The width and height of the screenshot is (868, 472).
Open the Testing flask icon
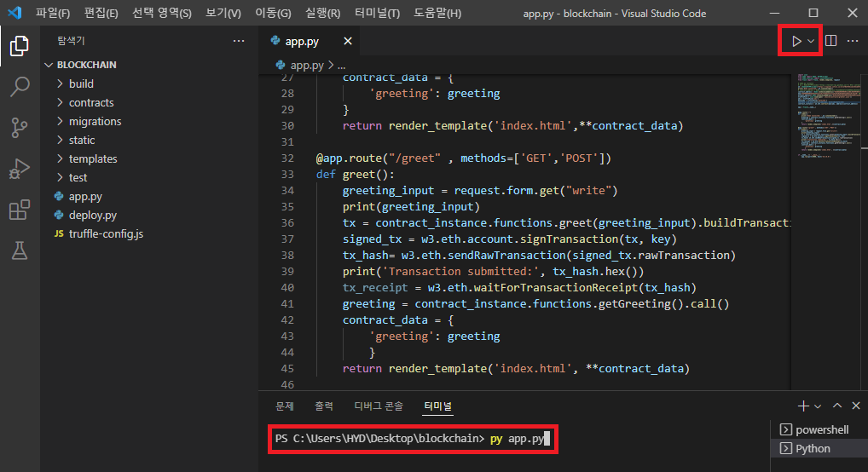click(x=20, y=250)
